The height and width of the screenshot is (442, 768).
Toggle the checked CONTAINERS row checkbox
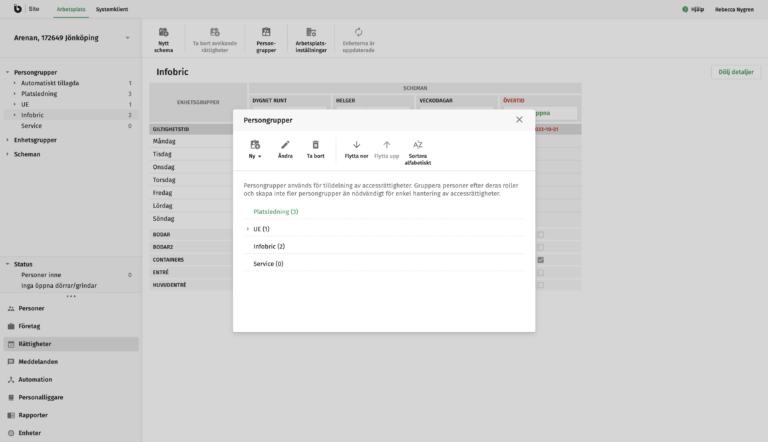pos(540,260)
